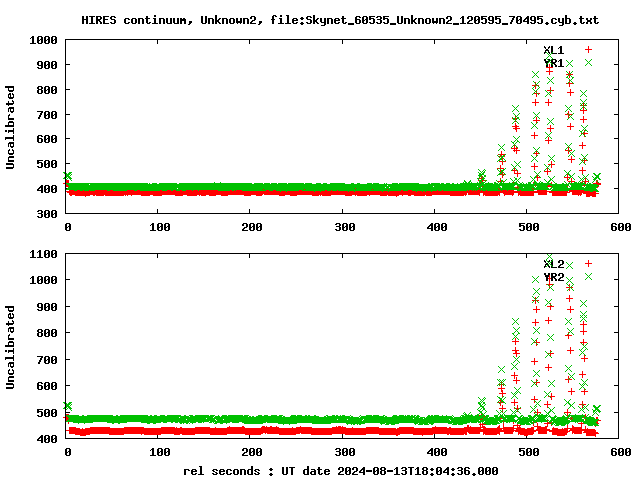The height and width of the screenshot is (480, 640).
Task: Click the 400 x-axis tick under the XL1/YR1 plot
Action: coord(437,227)
